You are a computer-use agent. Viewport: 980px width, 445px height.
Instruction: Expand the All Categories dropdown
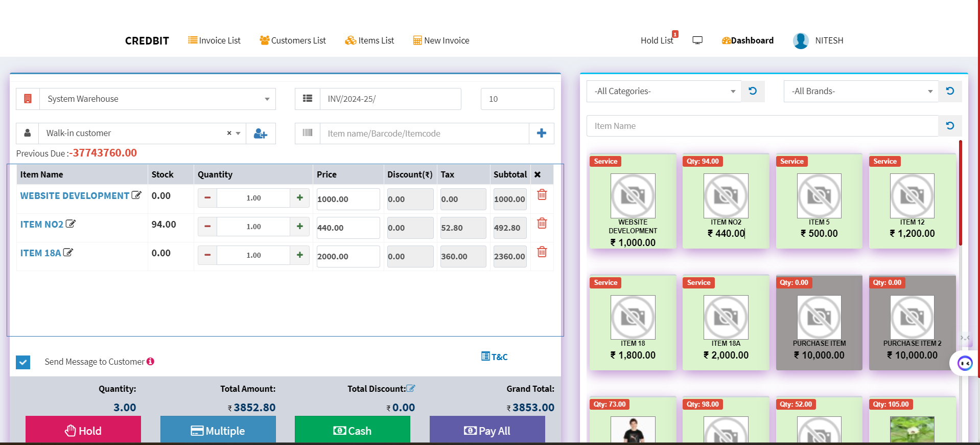click(x=664, y=91)
